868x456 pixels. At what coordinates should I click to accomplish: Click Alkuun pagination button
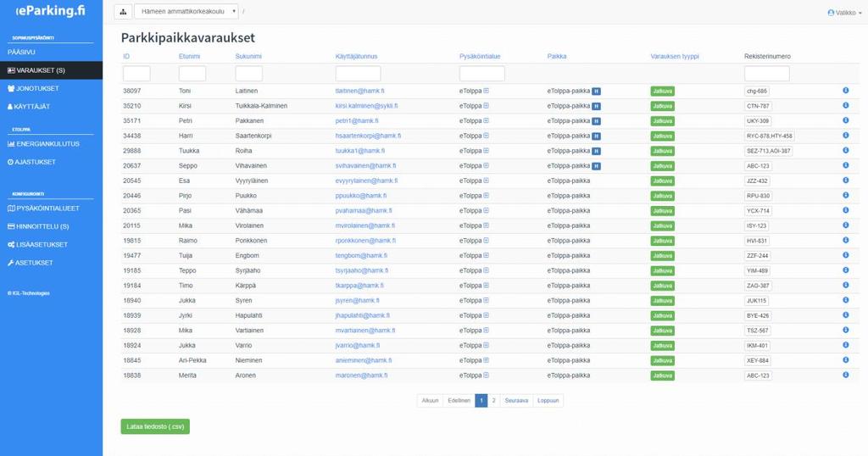click(430, 401)
